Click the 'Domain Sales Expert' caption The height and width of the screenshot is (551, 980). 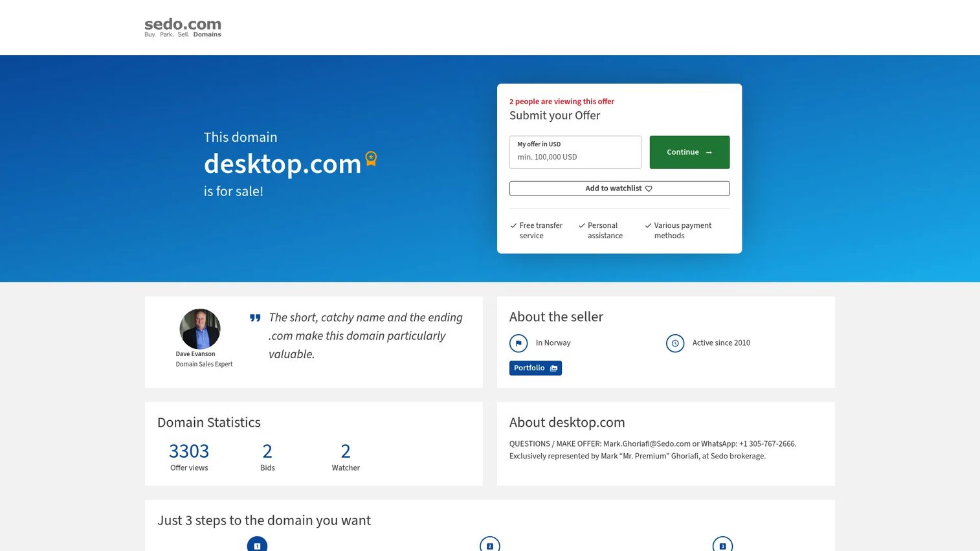point(204,365)
